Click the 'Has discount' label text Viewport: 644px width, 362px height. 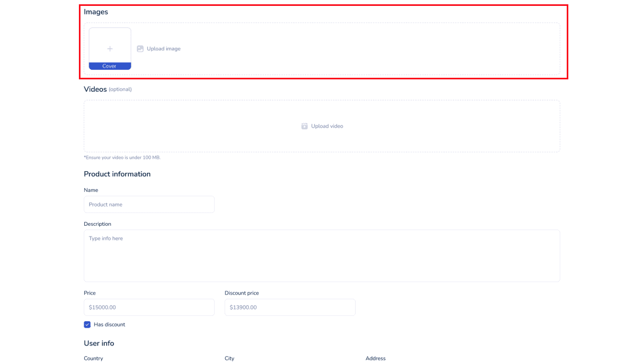point(109,324)
